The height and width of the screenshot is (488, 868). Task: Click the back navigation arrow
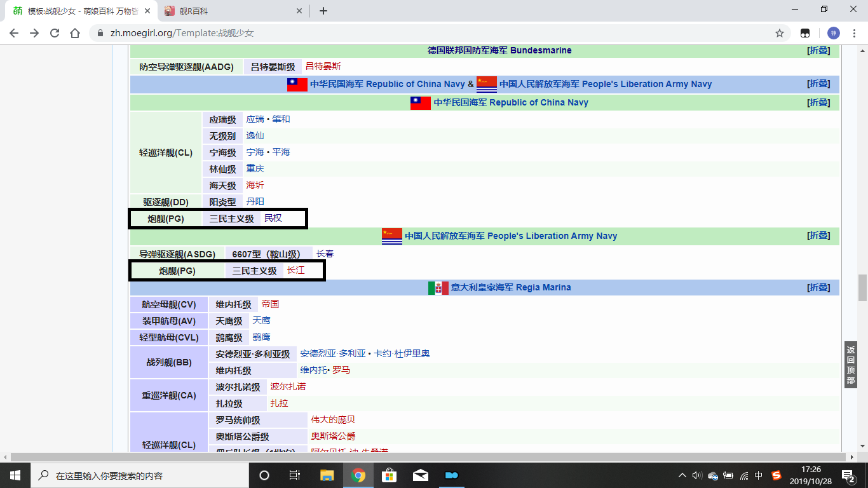[14, 33]
